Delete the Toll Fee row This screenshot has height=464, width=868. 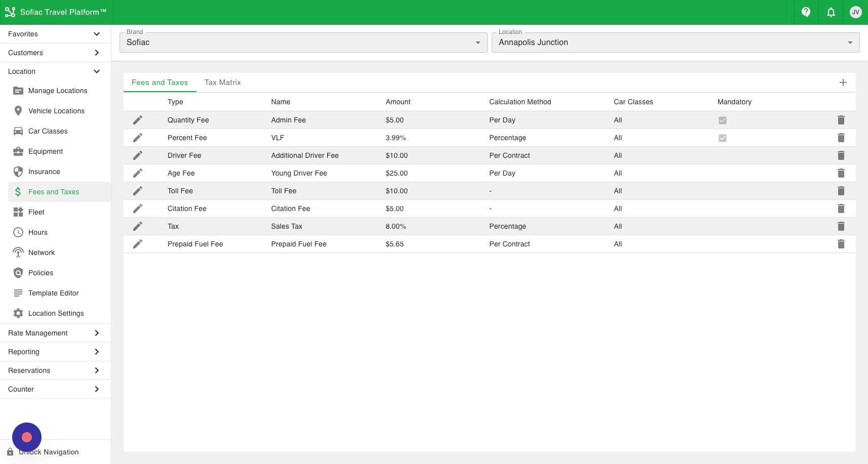point(841,191)
